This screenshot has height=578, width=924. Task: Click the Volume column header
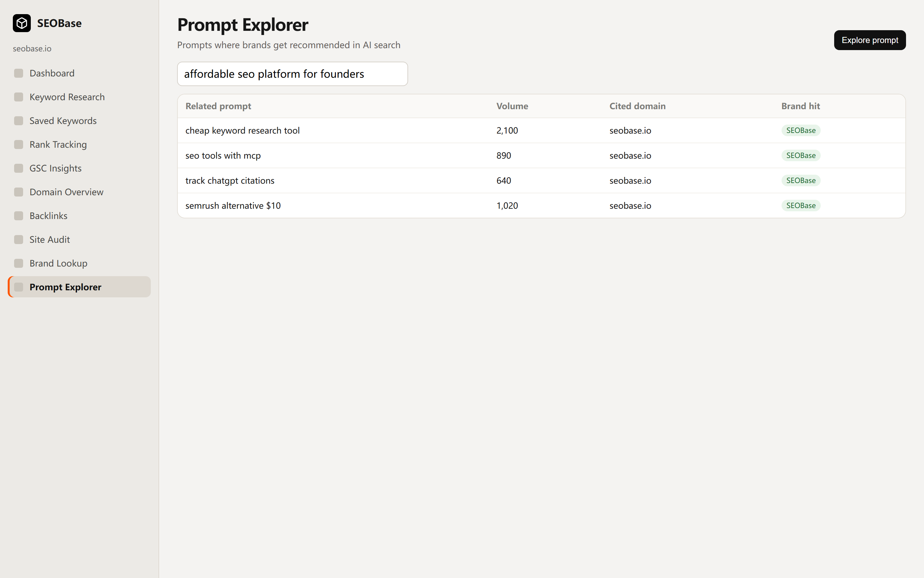click(512, 106)
